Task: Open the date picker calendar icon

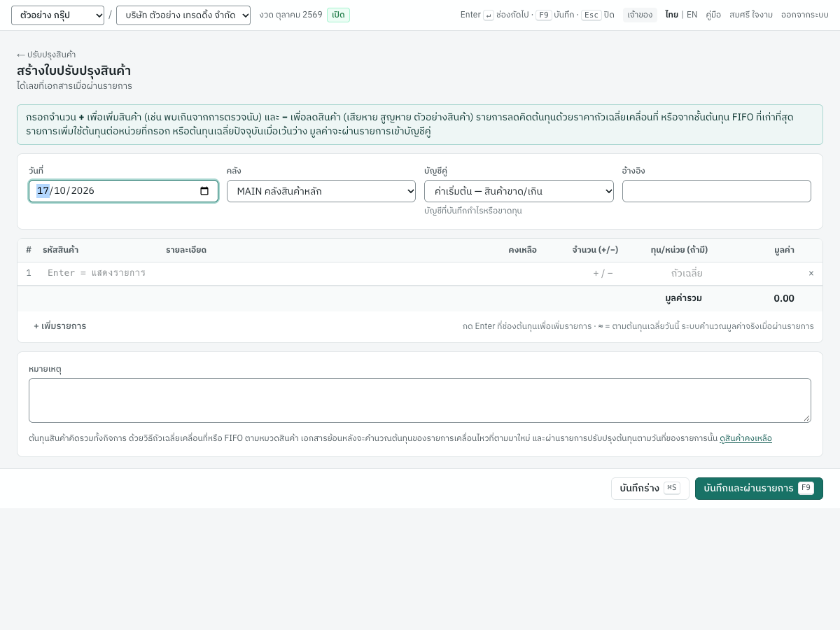Action: click(204, 191)
